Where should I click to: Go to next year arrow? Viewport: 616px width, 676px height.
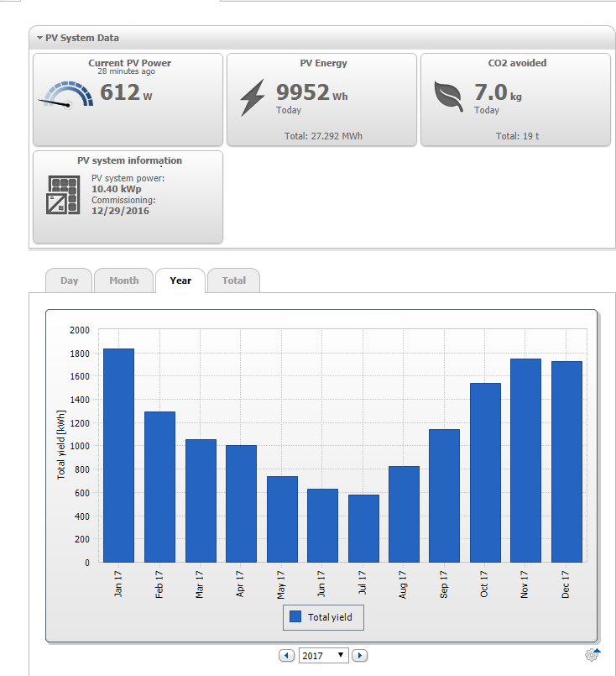(x=360, y=655)
